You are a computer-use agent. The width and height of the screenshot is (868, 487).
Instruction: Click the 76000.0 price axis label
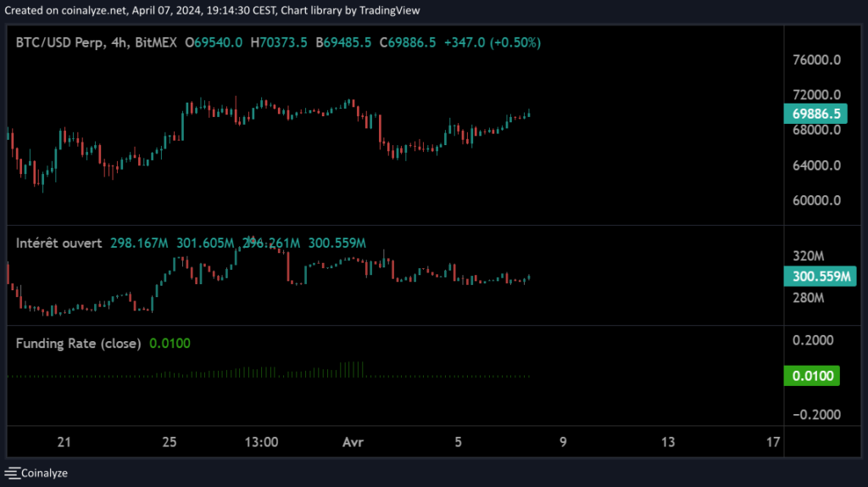815,60
